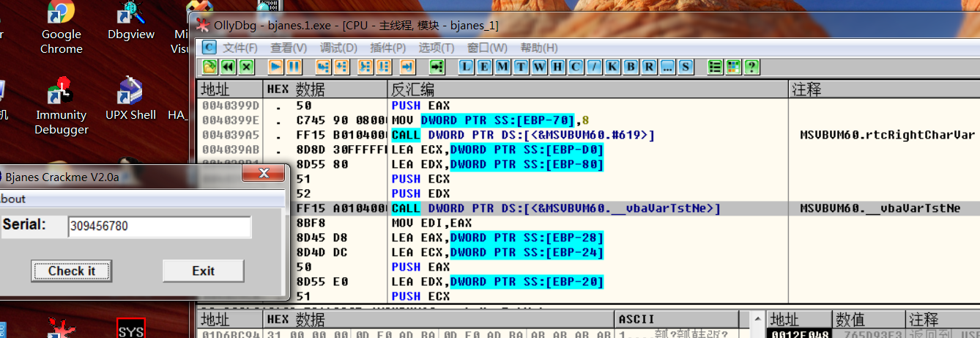980x338 pixels.
Task: Click the Serial input field
Action: coord(159,227)
